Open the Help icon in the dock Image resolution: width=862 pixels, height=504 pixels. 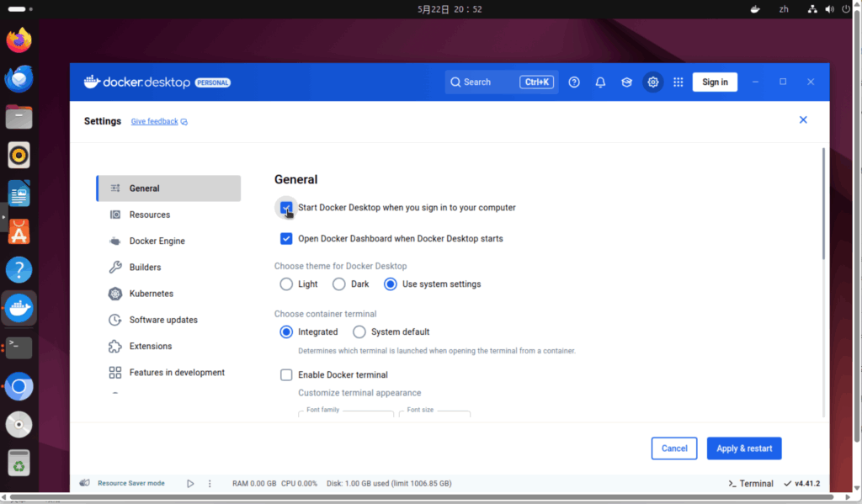[19, 270]
